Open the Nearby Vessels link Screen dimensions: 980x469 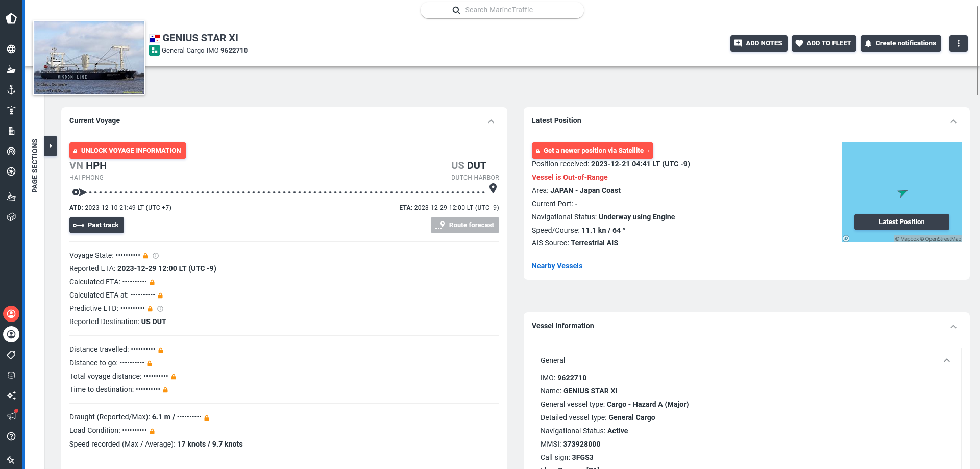coord(557,266)
